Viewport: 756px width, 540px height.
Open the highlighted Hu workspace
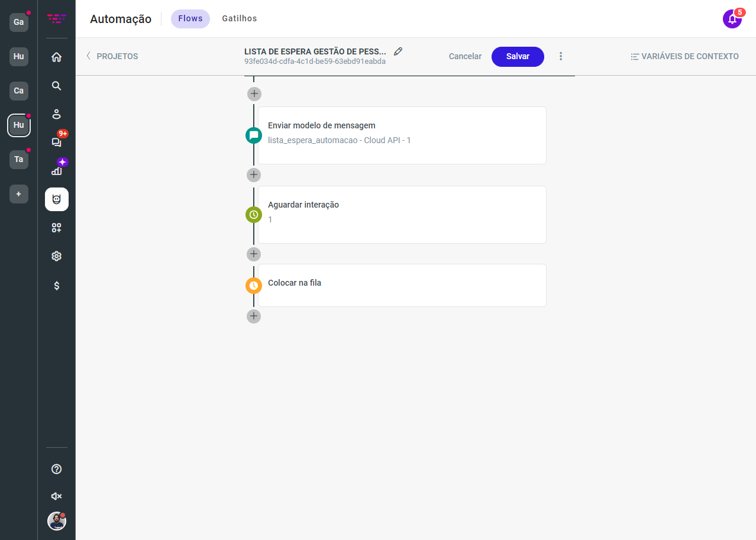point(19,125)
